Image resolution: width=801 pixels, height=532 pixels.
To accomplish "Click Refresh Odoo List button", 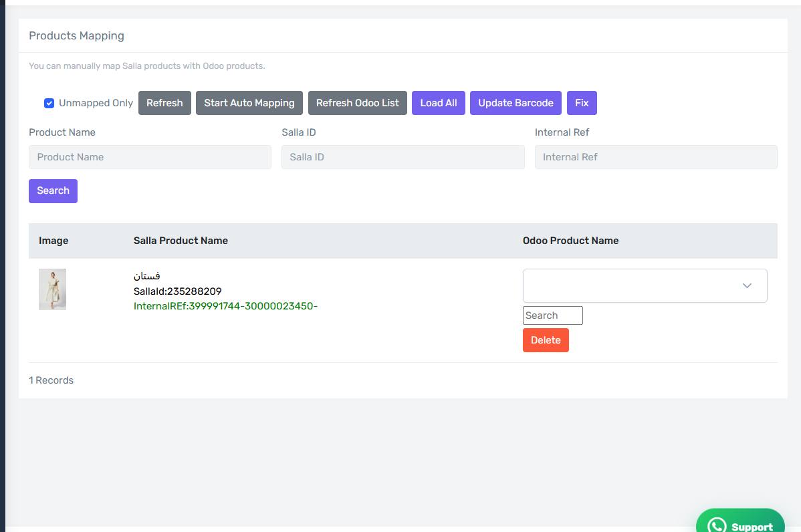I will click(x=358, y=103).
